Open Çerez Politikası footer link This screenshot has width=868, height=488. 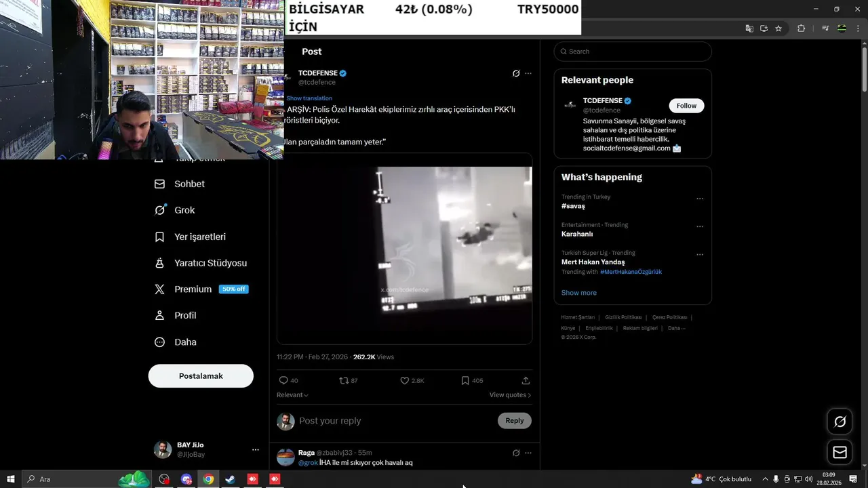[x=669, y=317]
